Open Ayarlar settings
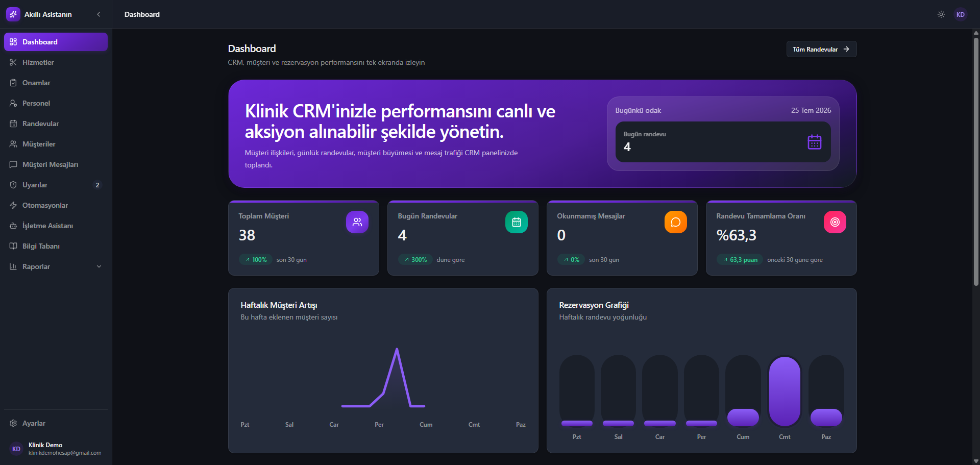The height and width of the screenshot is (465, 980). 56,423
